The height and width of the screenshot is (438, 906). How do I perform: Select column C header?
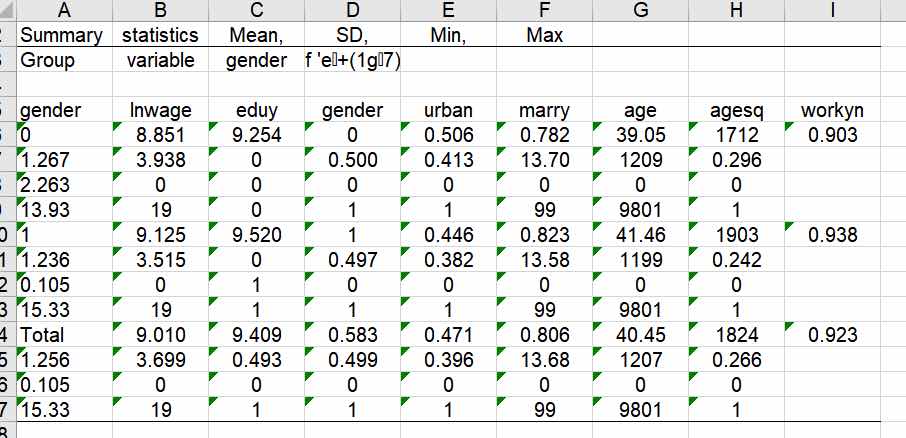click(x=256, y=10)
